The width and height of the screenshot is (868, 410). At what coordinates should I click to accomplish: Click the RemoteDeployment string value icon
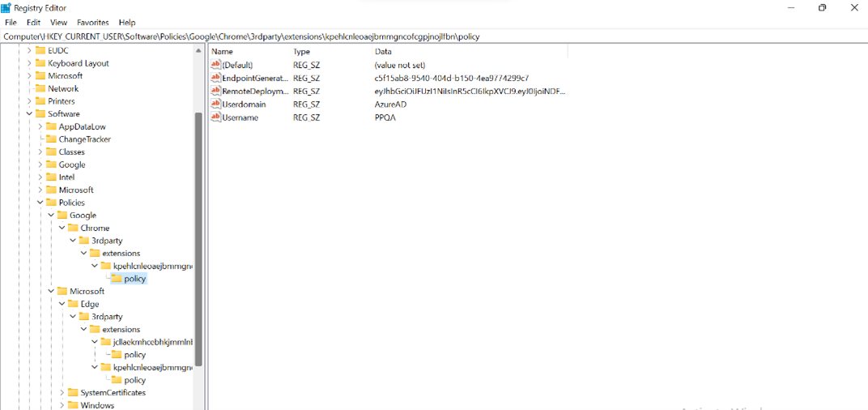pyautogui.click(x=215, y=92)
